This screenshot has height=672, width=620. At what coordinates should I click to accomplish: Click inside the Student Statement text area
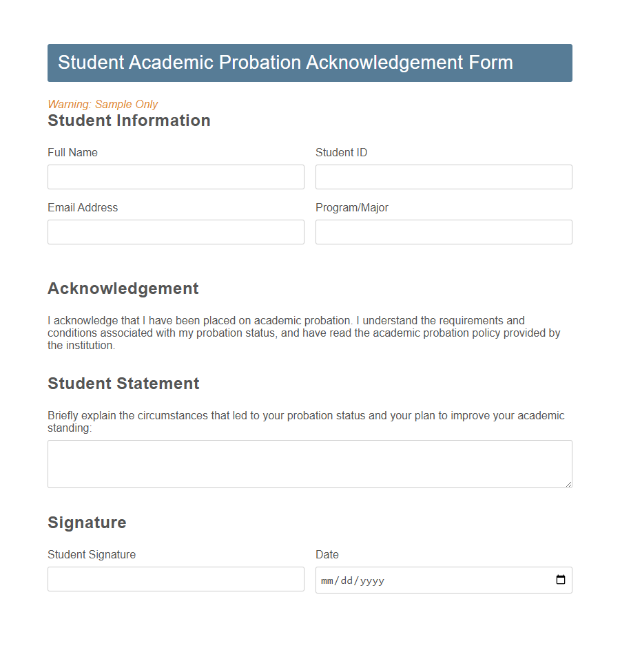309,463
